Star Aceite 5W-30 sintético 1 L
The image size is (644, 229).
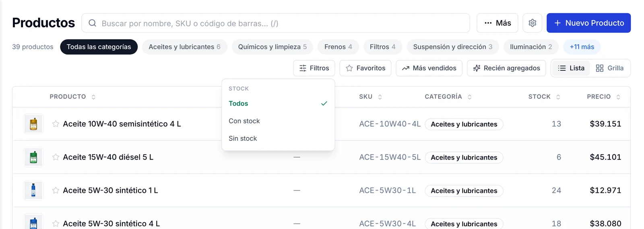coord(56,190)
